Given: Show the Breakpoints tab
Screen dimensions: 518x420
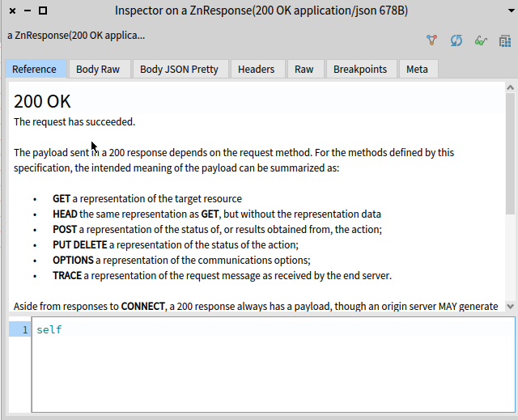Looking at the screenshot, I should coord(362,69).
